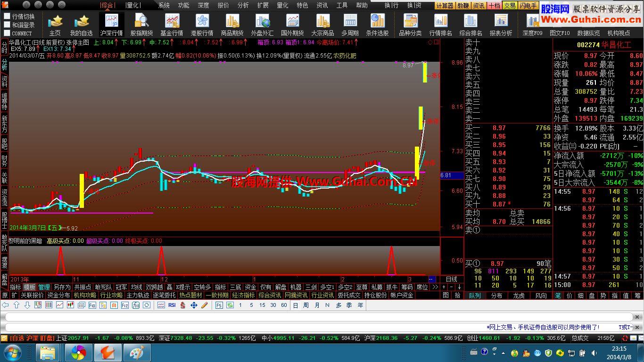Open 股指期货 index futures icon

[x=141, y=25]
